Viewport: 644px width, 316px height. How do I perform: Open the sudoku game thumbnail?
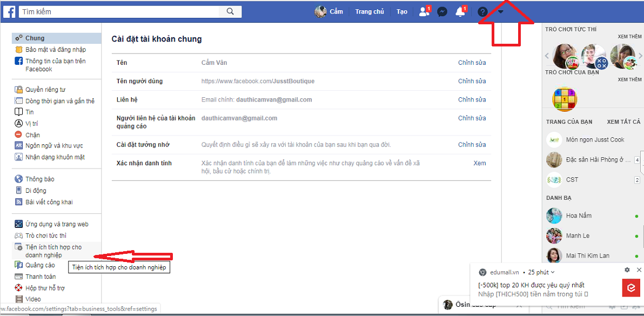click(x=565, y=99)
